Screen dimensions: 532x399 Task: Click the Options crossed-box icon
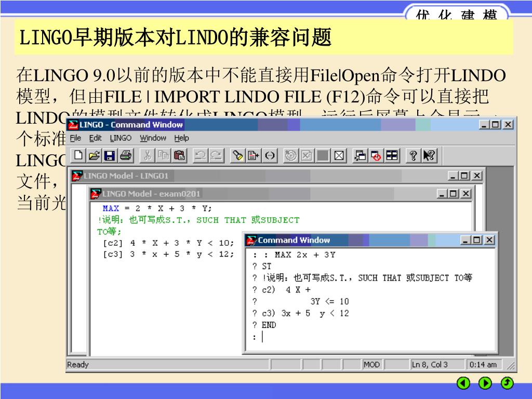339,156
